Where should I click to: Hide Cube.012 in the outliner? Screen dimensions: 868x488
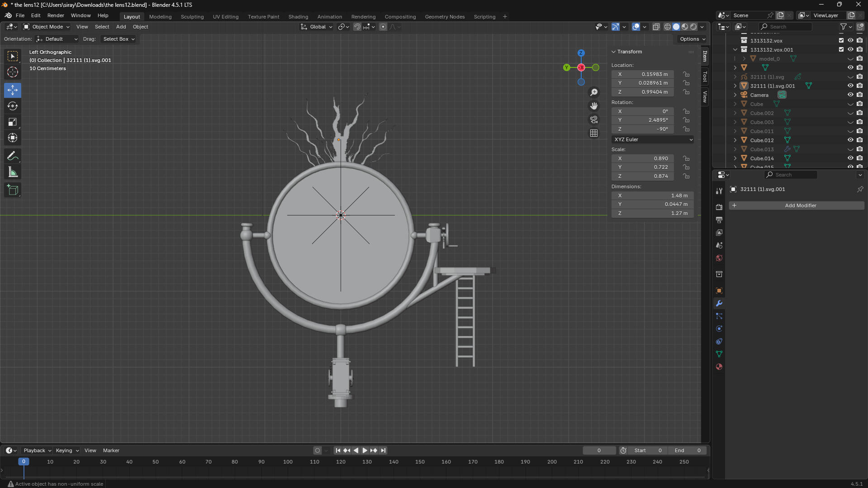[x=851, y=140]
